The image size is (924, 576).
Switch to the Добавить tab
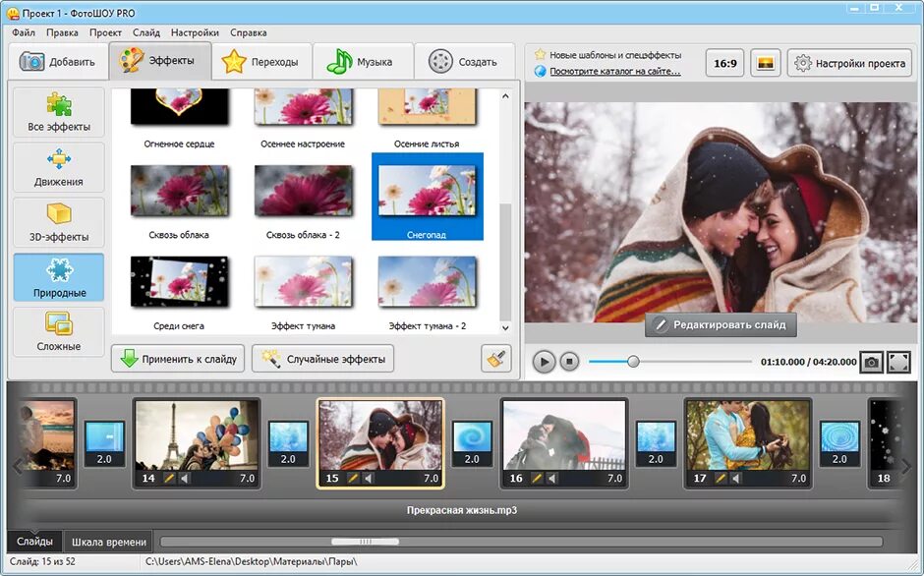point(58,61)
